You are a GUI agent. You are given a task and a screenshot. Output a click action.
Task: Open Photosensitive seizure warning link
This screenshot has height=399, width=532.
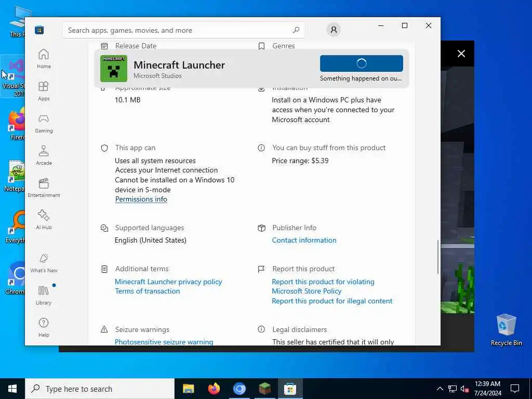click(x=164, y=342)
